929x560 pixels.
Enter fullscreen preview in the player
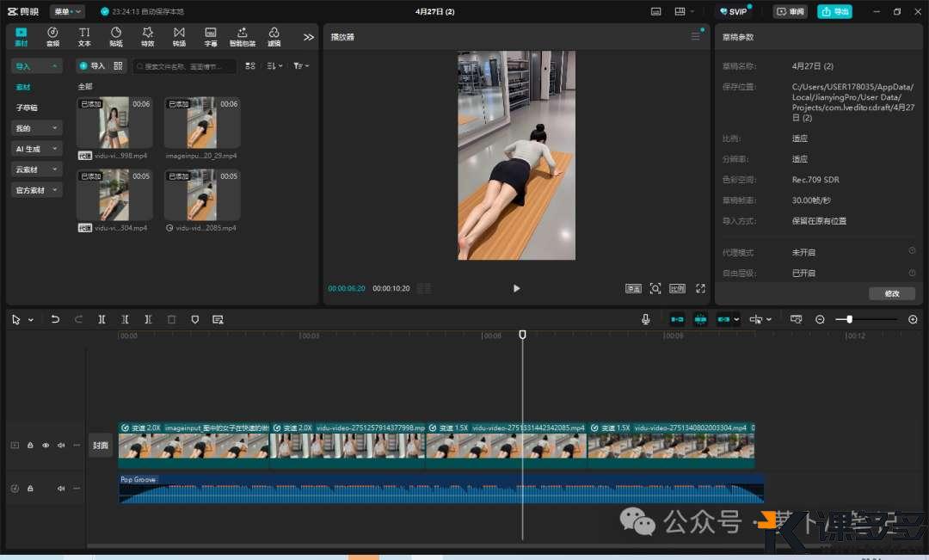[x=700, y=288]
